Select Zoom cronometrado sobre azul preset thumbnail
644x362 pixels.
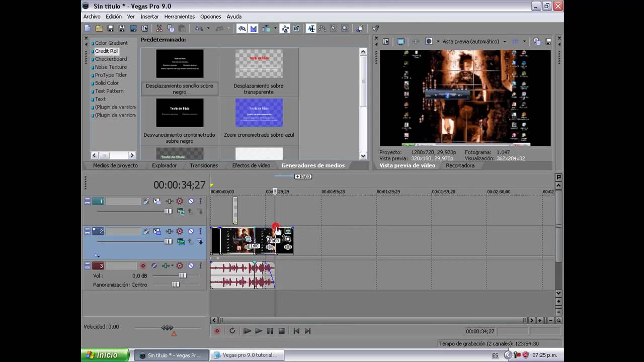(259, 113)
